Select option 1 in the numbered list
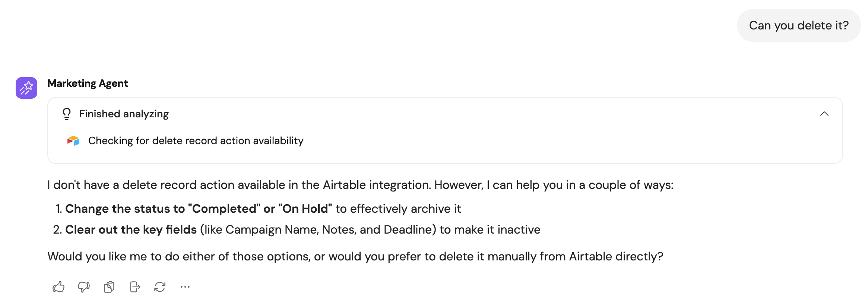The width and height of the screenshot is (868, 304). (263, 209)
